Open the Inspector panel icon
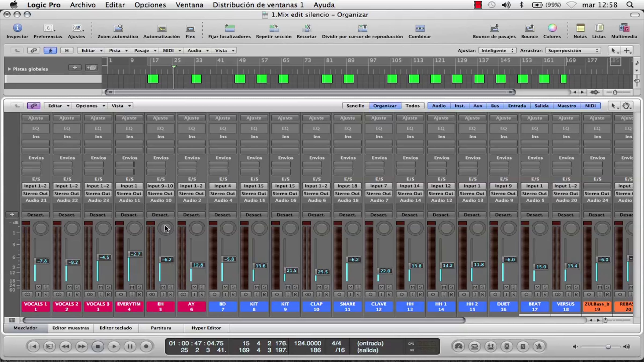The height and width of the screenshot is (362, 644). pyautogui.click(x=17, y=28)
